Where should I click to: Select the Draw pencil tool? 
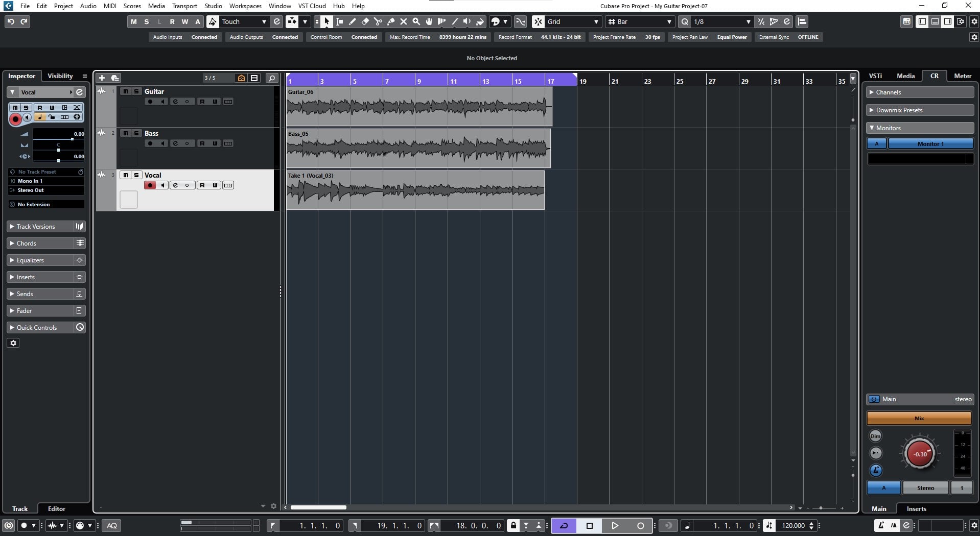[x=352, y=21]
